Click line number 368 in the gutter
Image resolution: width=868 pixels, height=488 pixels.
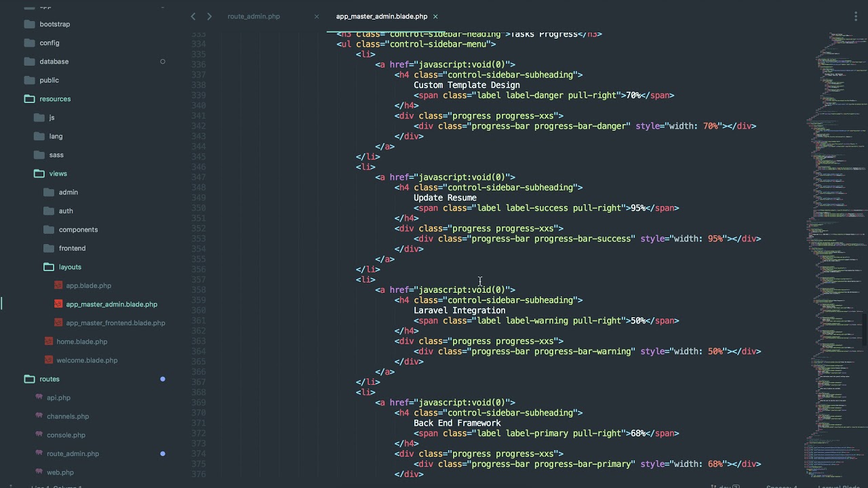(198, 392)
